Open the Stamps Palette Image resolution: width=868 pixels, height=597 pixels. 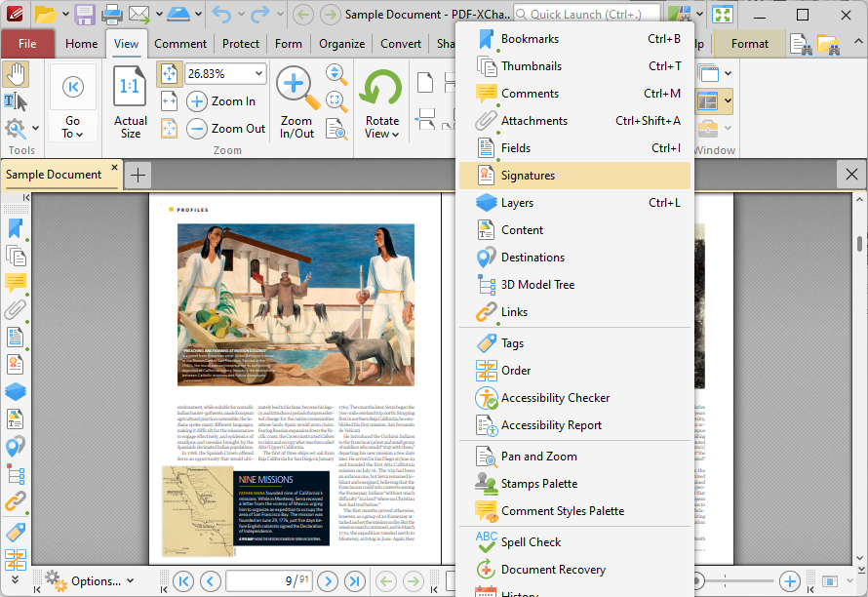pos(574,484)
